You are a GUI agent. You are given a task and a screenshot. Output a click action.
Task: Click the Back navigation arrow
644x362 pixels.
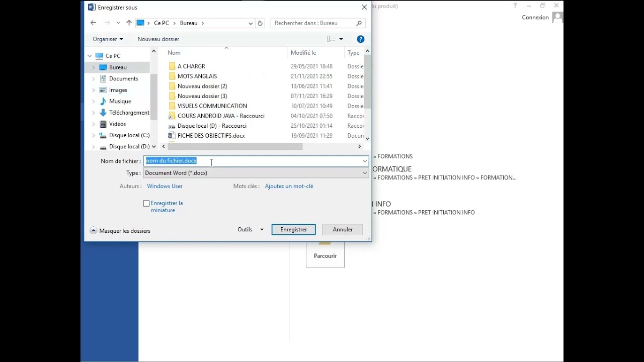click(x=93, y=23)
